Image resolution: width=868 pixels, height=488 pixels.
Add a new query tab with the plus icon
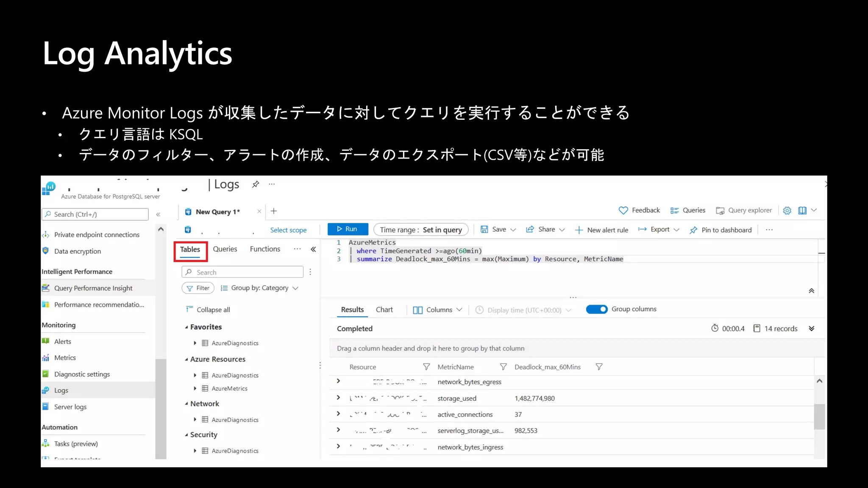click(x=274, y=211)
